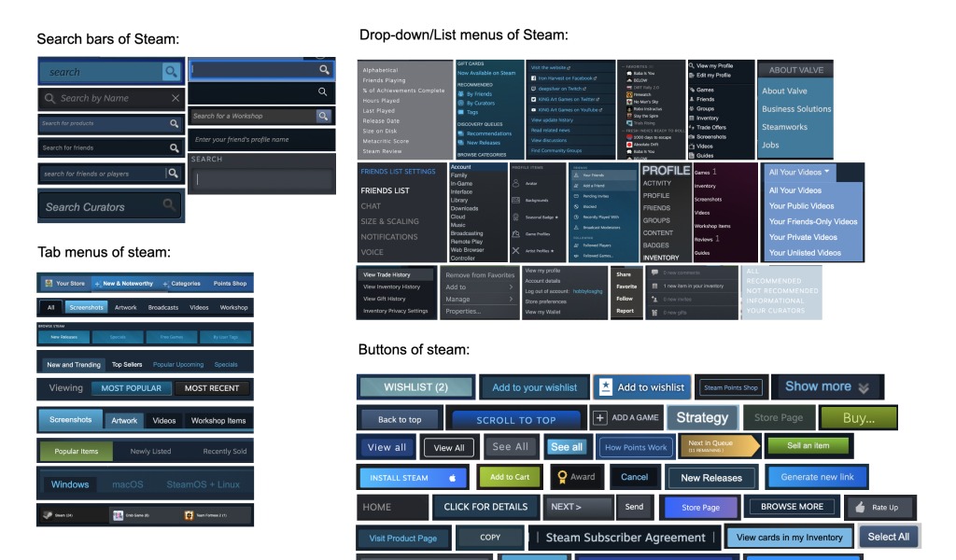956x560 pixels.
Task: Click star icon on 'Add to wishlist' button
Action: pyautogui.click(x=605, y=387)
